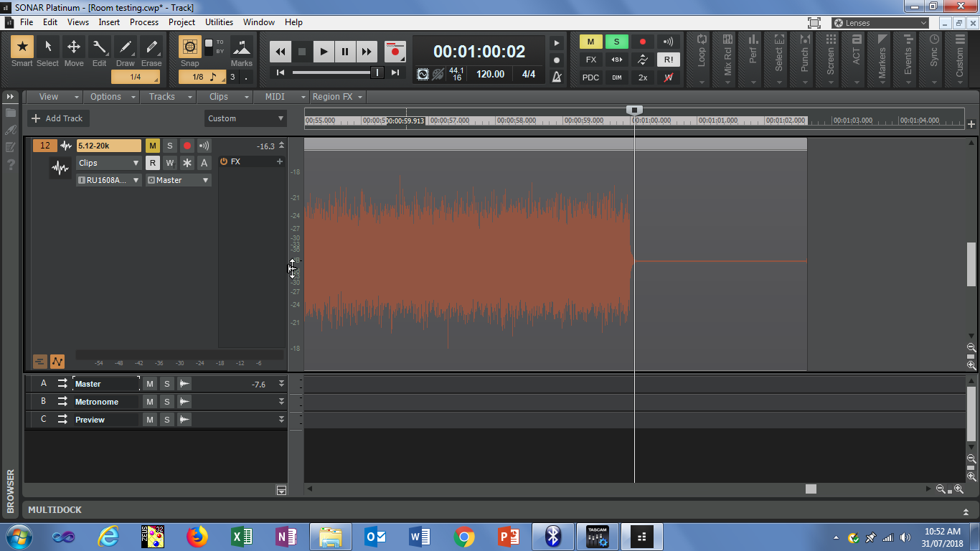The image size is (980, 551).
Task: Open Google Chrome from the taskbar
Action: [463, 536]
